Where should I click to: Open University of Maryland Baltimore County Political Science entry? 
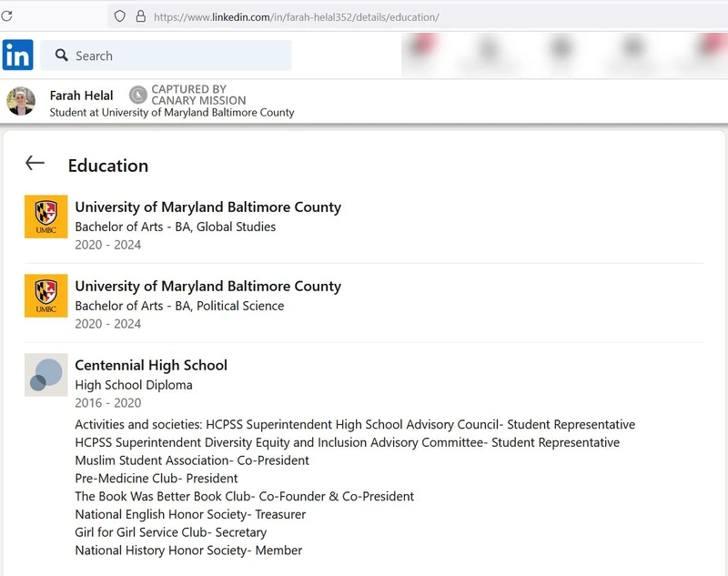tap(208, 287)
